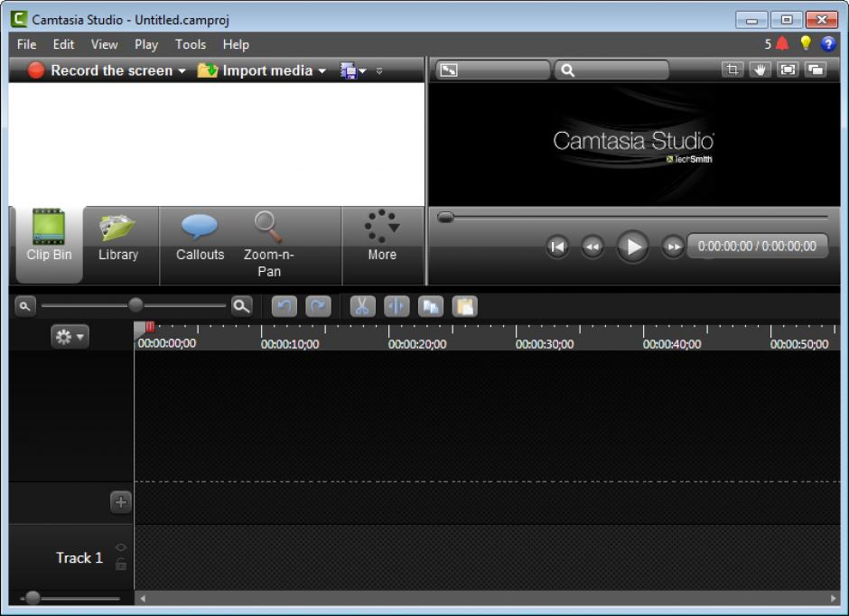Toggle the Track 1 lock icon
Image resolution: width=849 pixels, height=616 pixels.
[x=121, y=565]
